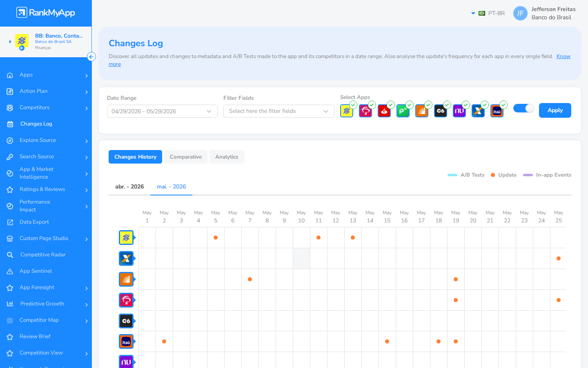Expand the Competition View chevron
588x368 pixels.
[x=87, y=354]
